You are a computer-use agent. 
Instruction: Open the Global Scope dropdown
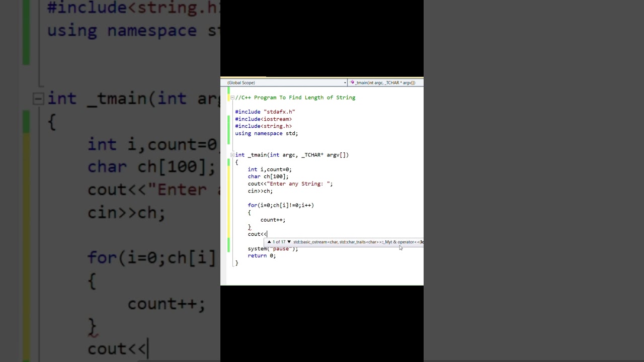point(286,82)
